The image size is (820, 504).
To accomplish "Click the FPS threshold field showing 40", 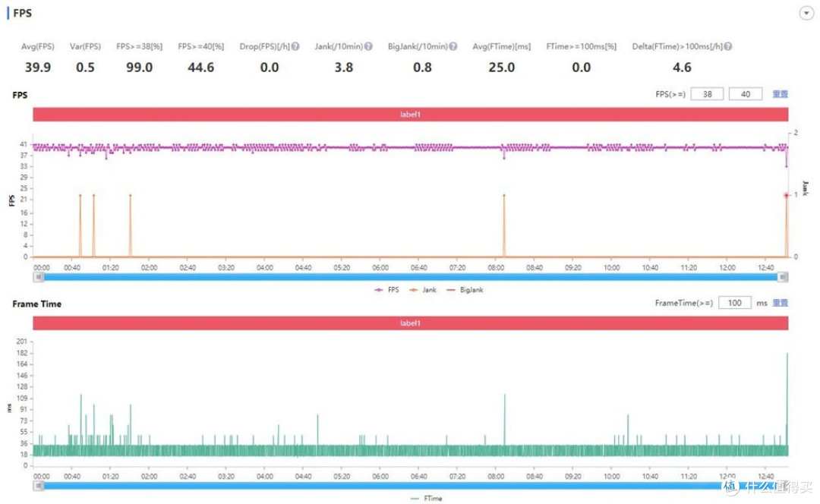I will point(746,94).
